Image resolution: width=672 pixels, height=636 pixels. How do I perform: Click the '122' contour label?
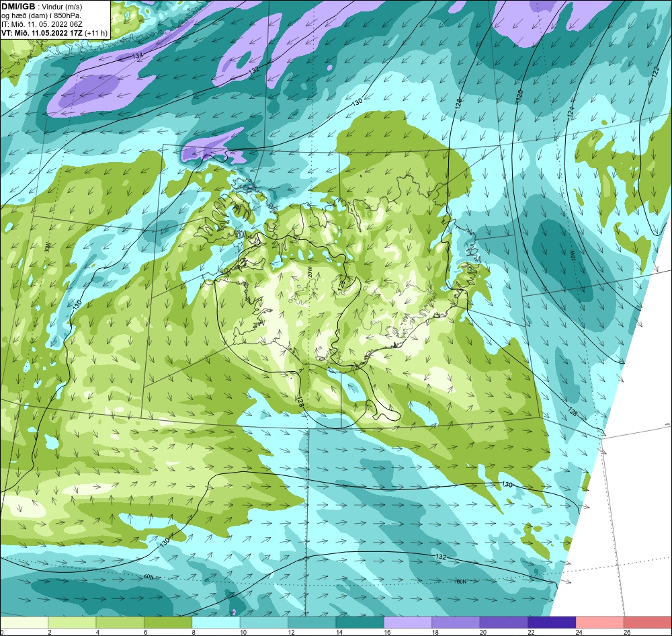point(655,73)
